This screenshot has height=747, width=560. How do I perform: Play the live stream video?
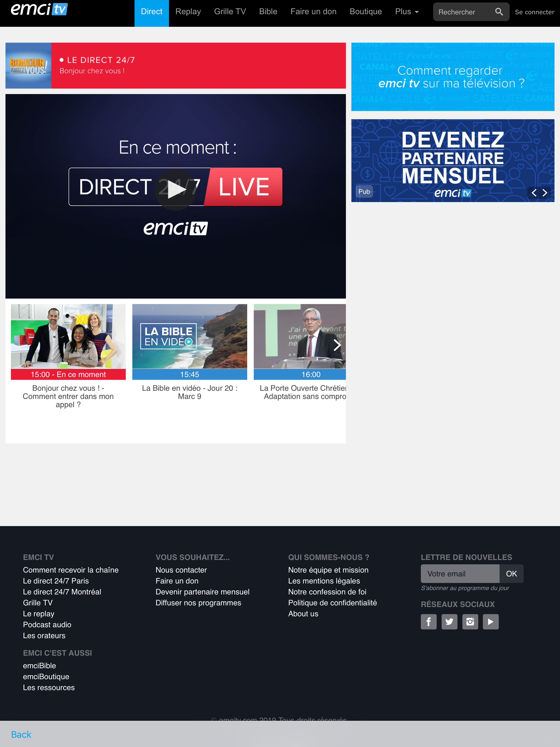coord(176,189)
